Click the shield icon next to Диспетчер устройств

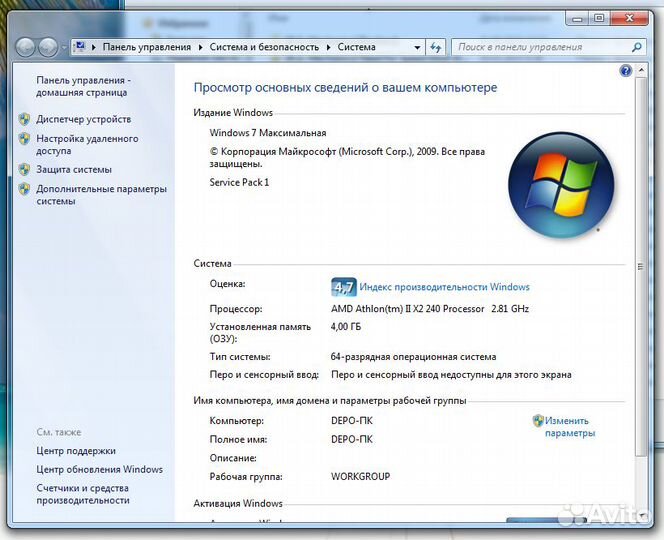[25, 119]
